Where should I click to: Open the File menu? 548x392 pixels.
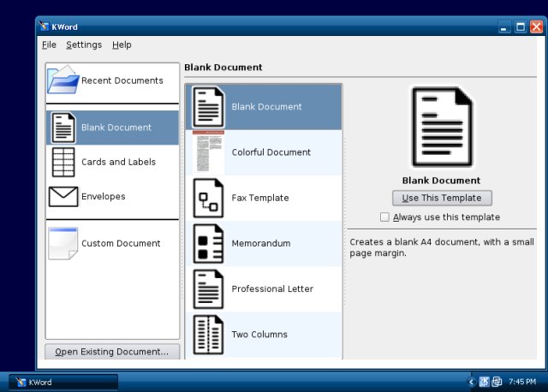click(x=49, y=45)
